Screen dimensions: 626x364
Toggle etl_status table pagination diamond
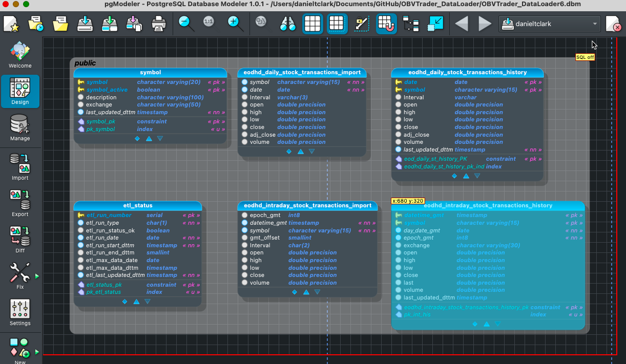pyautogui.click(x=124, y=302)
